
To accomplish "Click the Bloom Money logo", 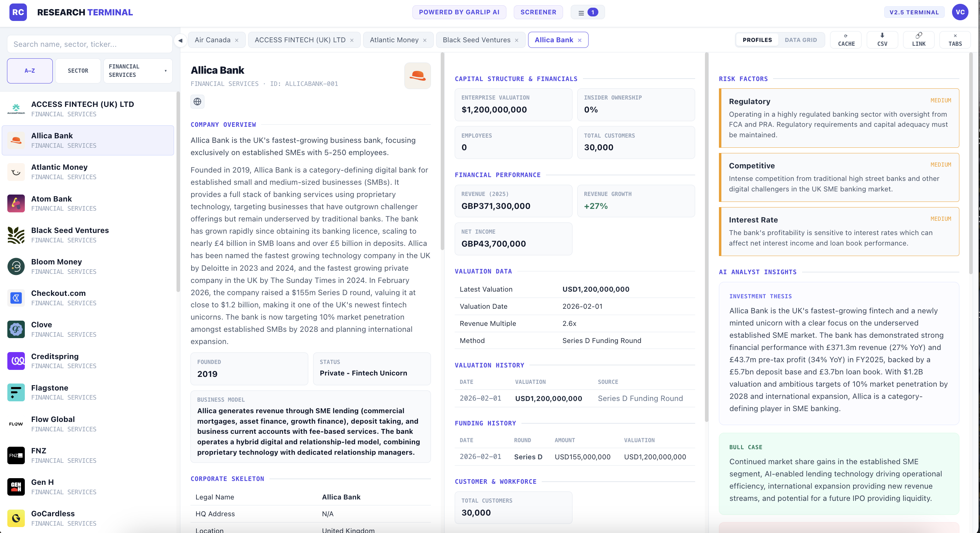I will pyautogui.click(x=16, y=266).
